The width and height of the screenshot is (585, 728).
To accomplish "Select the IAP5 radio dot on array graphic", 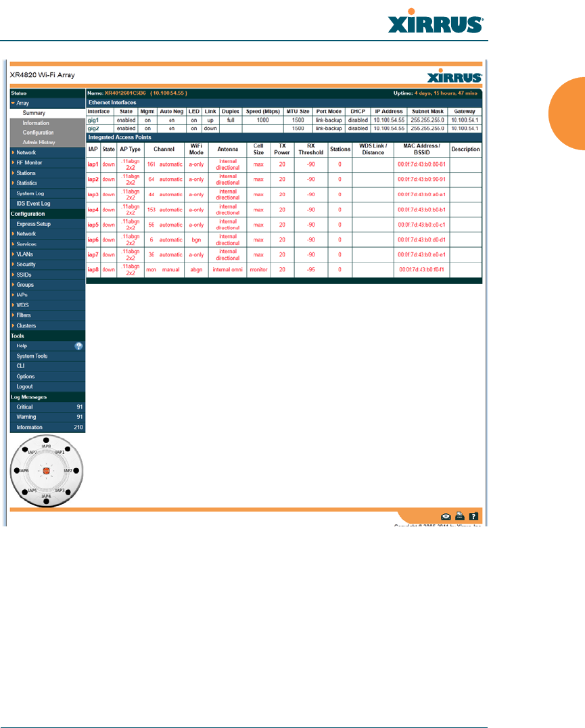I will point(24,492).
